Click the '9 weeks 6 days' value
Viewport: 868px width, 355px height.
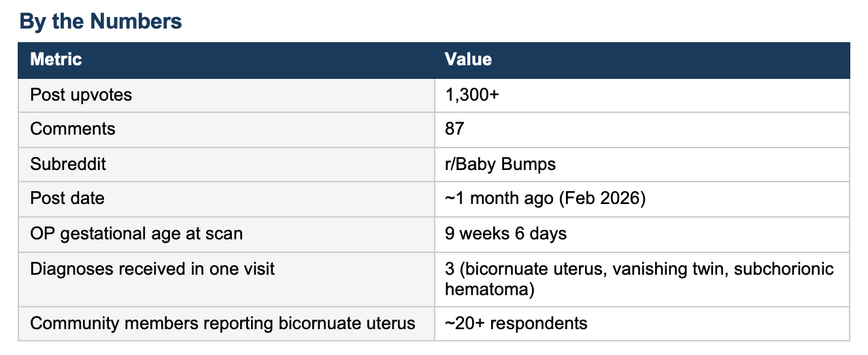tap(642, 234)
